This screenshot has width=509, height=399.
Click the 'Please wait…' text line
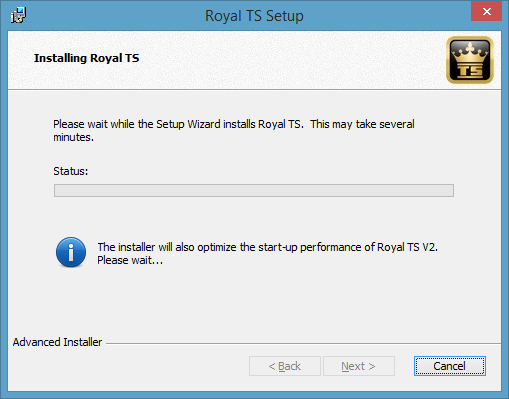pos(130,260)
